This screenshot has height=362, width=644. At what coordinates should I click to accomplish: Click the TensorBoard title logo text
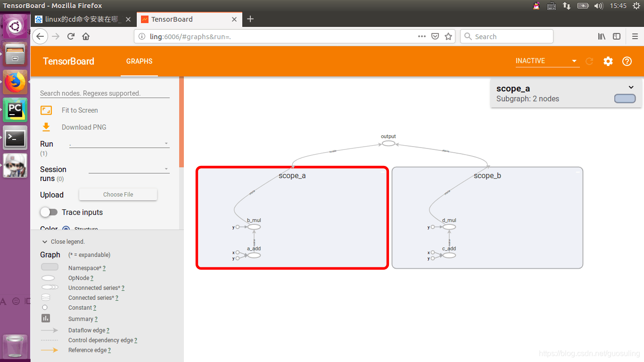pos(68,61)
